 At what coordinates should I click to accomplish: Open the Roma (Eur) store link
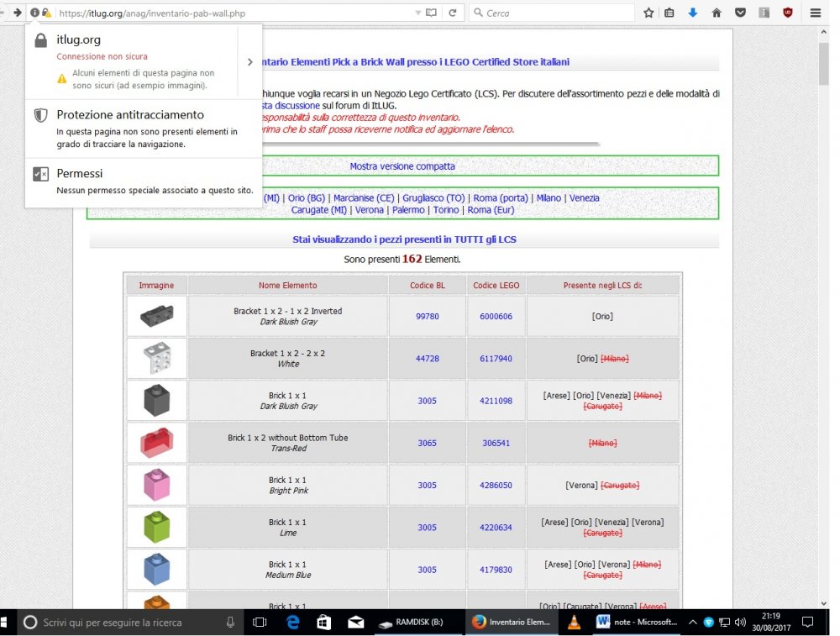pyautogui.click(x=491, y=210)
